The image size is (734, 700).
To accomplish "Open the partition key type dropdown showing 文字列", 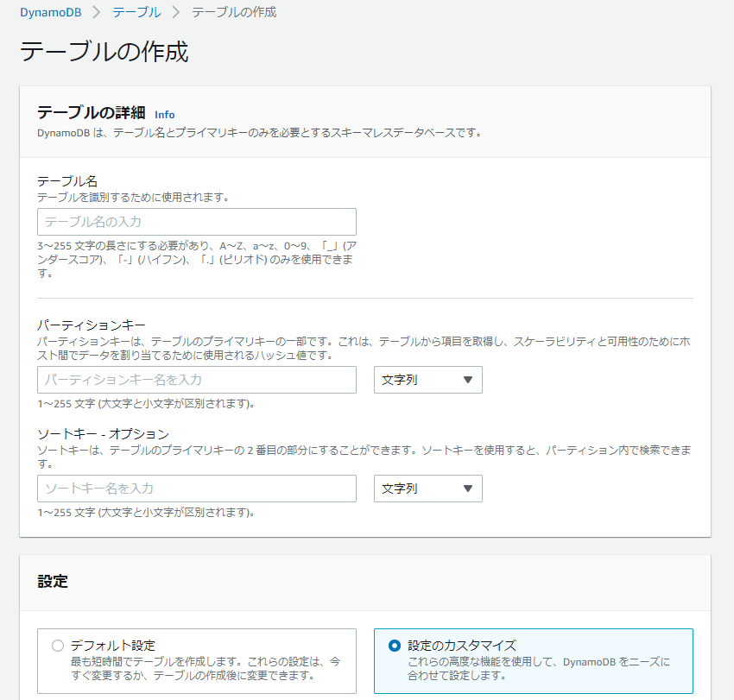I will point(427,380).
